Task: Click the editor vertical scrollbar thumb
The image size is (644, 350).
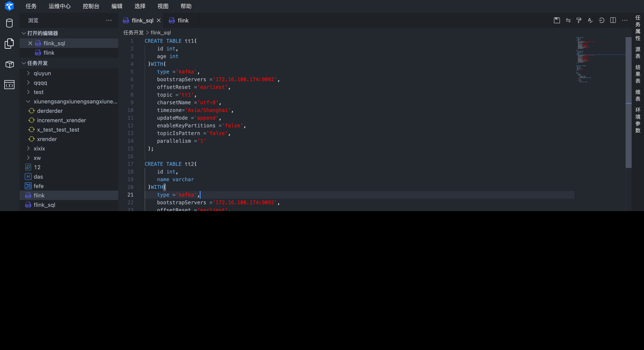Action: [628, 102]
